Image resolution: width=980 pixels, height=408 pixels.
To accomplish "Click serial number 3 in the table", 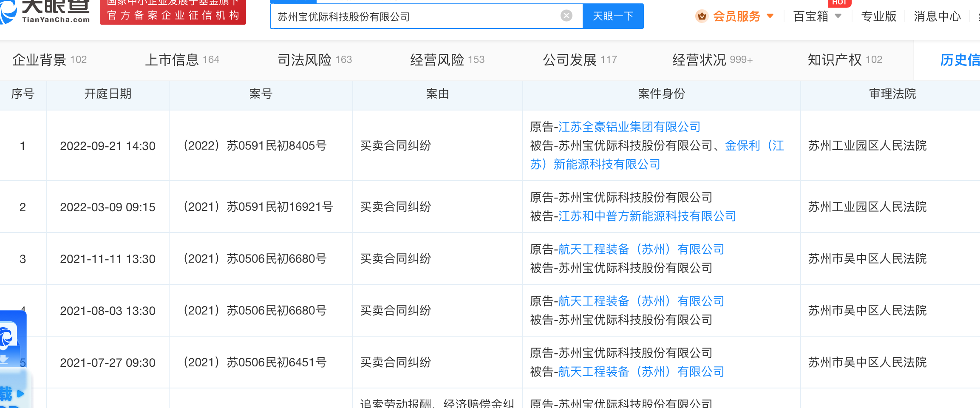I will click(23, 259).
